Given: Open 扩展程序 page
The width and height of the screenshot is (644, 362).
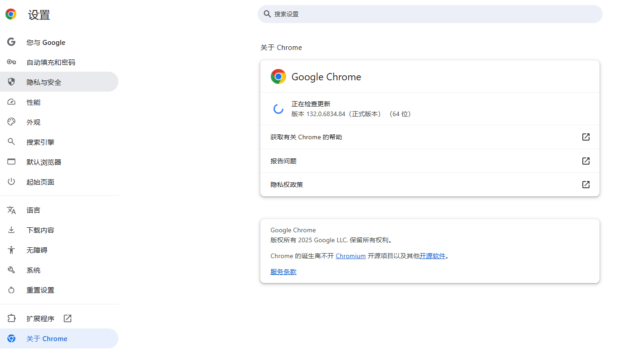Looking at the screenshot, I should coord(59,318).
